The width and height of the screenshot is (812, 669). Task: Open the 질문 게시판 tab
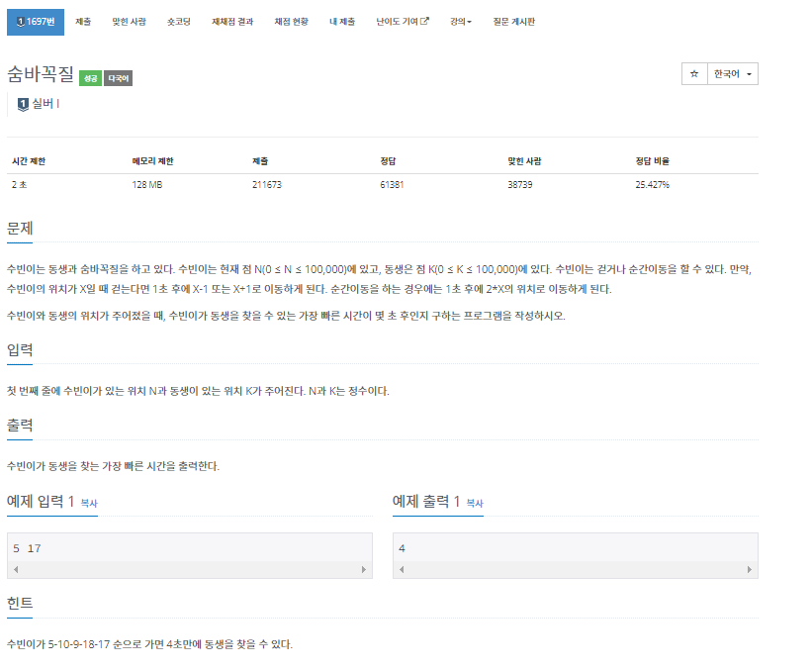(x=513, y=22)
